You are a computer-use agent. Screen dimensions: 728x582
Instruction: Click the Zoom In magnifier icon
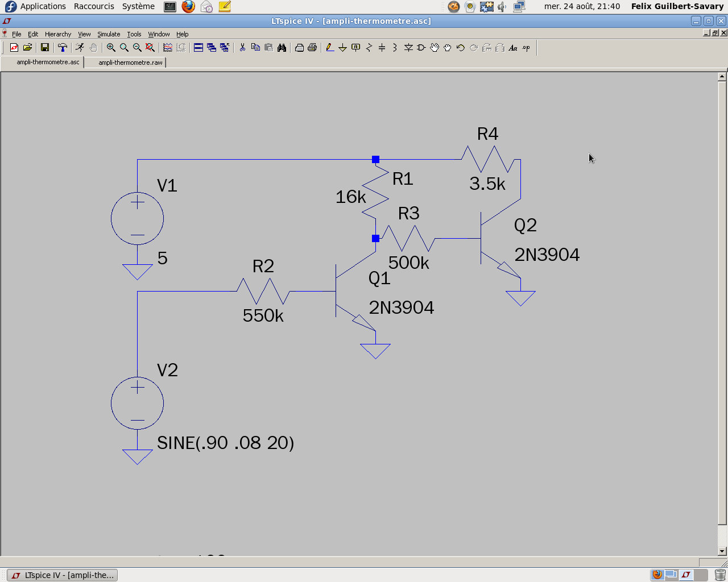click(111, 48)
